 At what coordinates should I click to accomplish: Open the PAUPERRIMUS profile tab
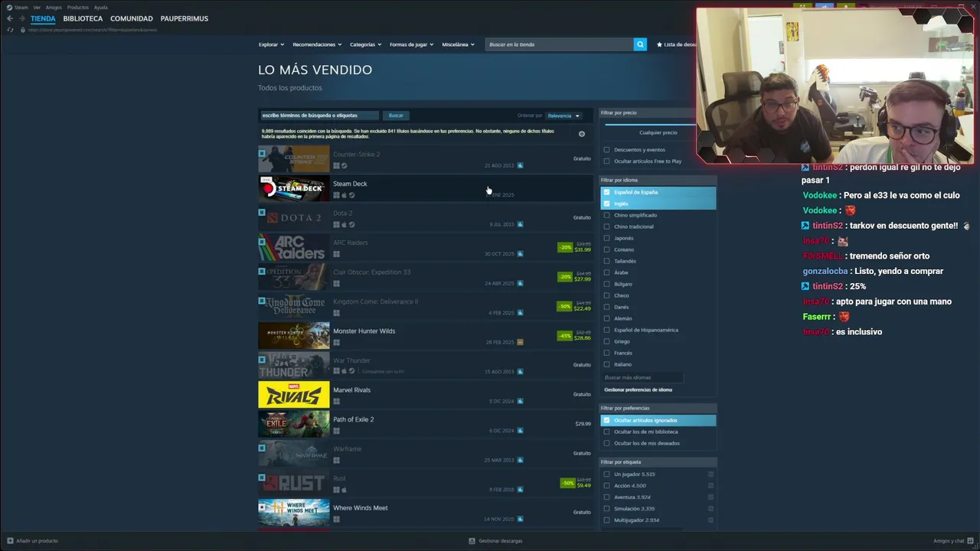tap(185, 18)
